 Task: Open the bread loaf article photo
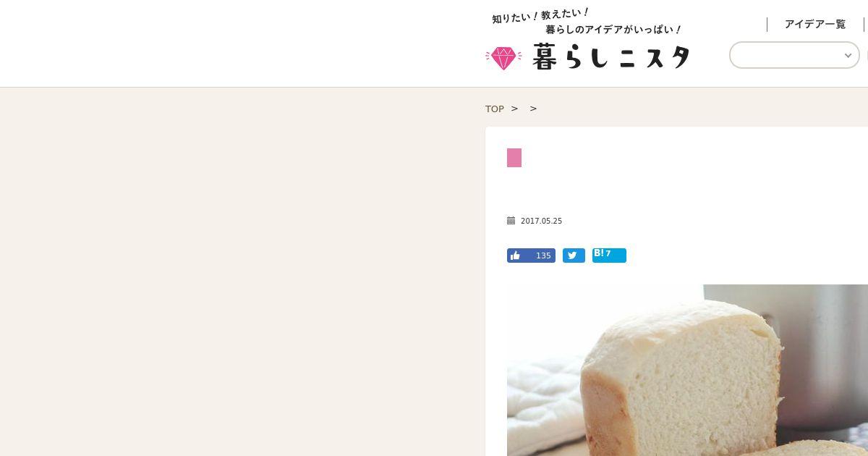(687, 370)
